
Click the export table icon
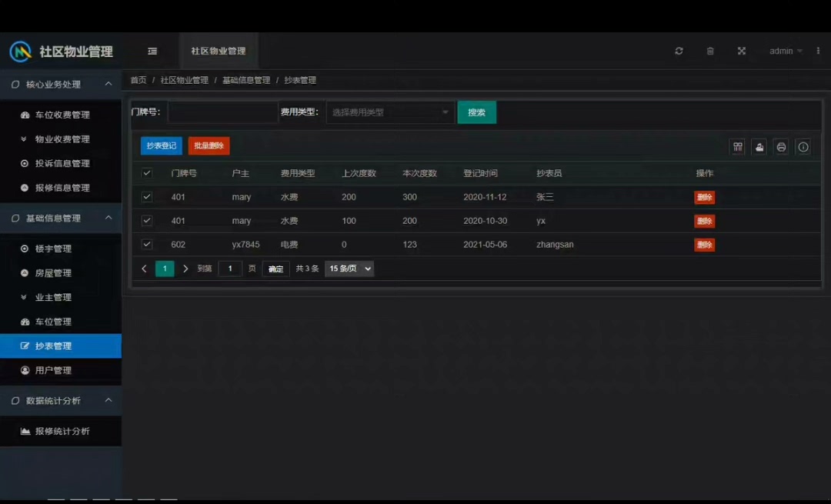759,147
